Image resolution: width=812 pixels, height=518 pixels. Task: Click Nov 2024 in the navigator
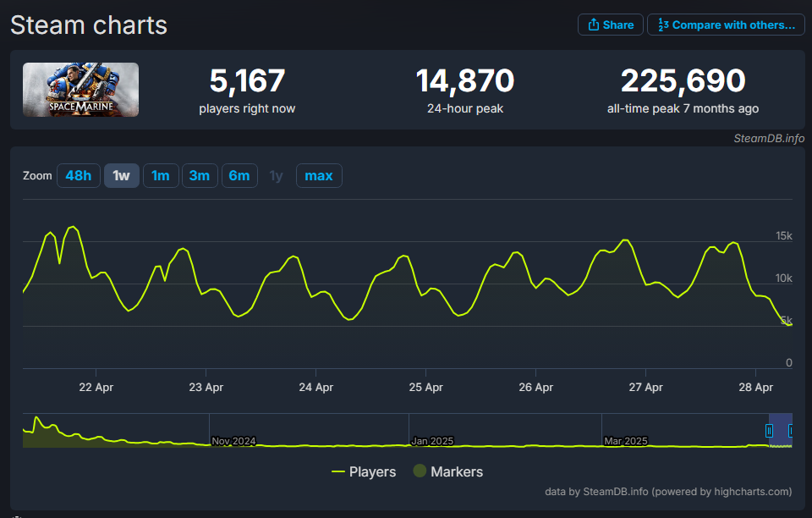pos(233,441)
